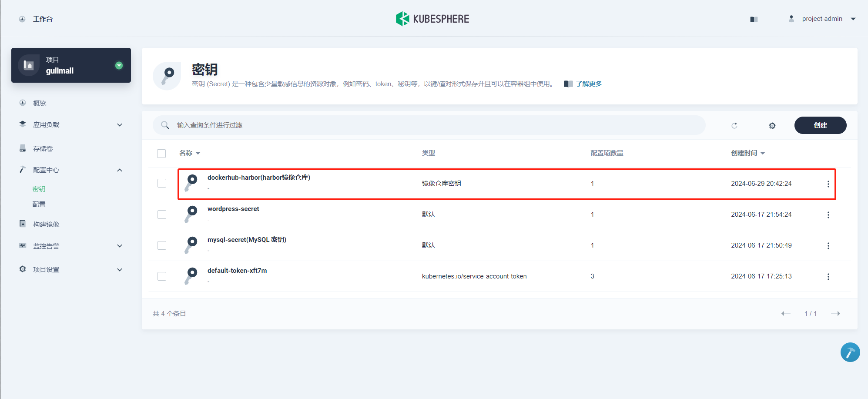Click the image builder (构建镜像) icon
The width and height of the screenshot is (868, 399).
(x=23, y=224)
